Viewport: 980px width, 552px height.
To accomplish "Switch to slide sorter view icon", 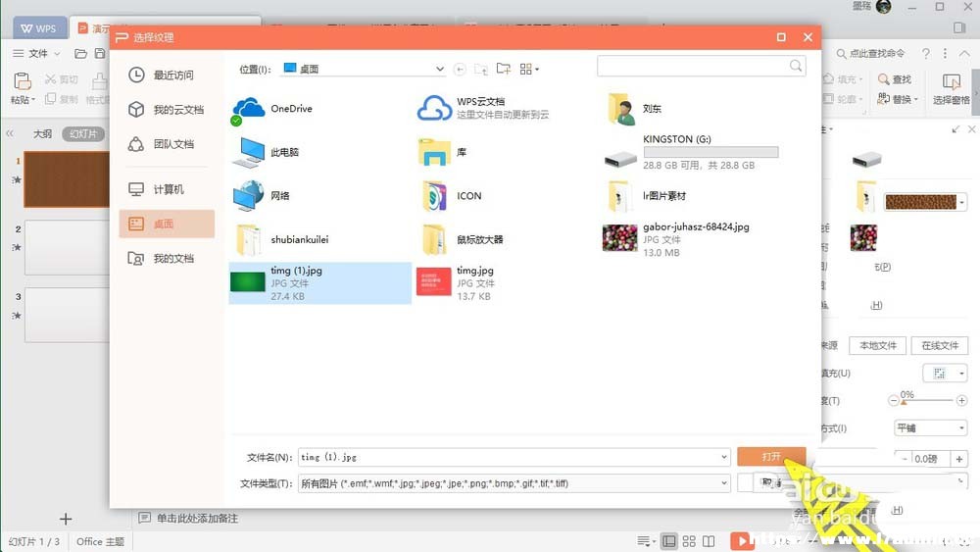I will point(689,541).
